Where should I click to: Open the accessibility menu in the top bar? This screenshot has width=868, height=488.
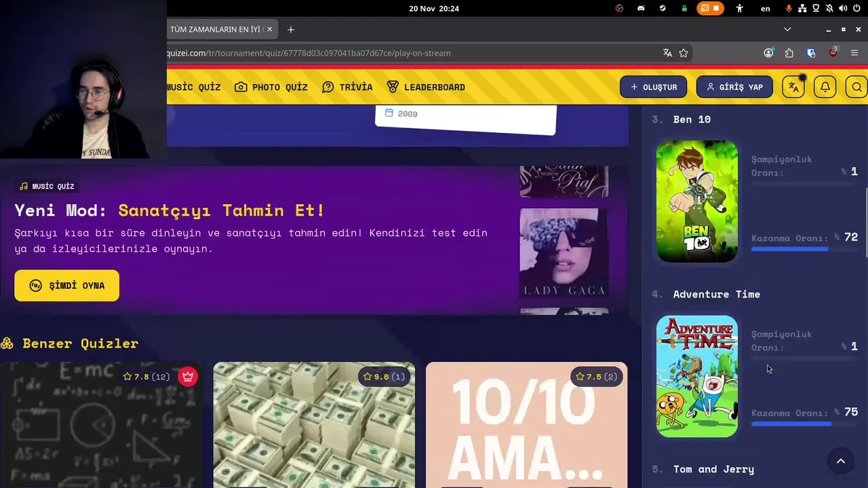(739, 8)
